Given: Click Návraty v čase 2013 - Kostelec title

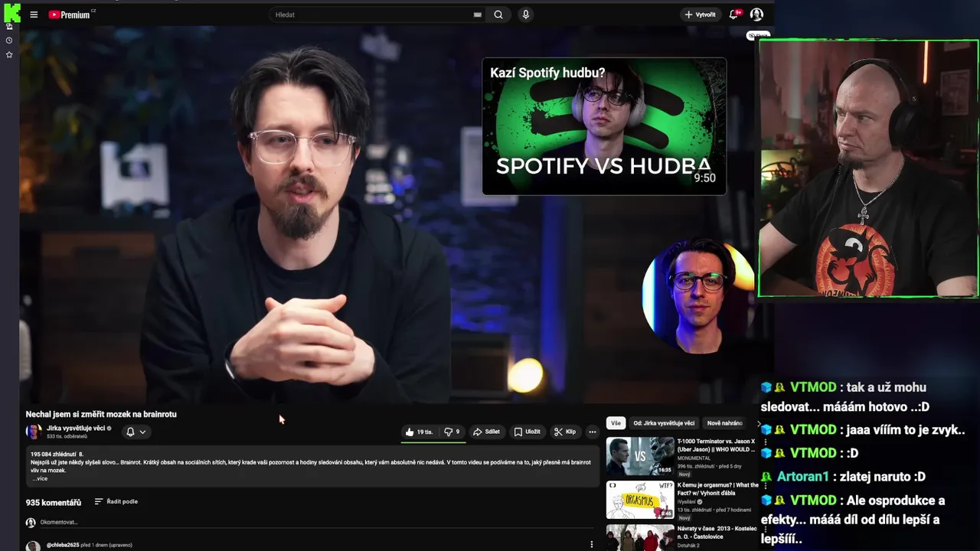Looking at the screenshot, I should click(x=717, y=533).
